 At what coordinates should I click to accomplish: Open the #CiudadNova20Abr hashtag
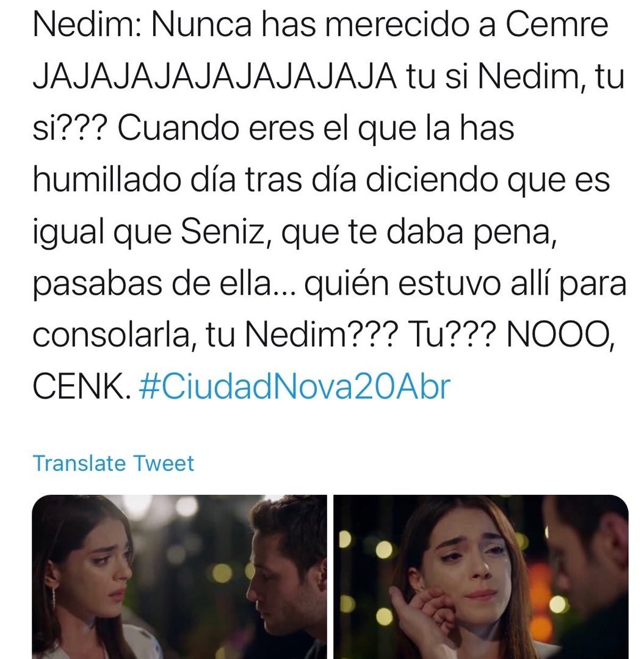[294, 387]
